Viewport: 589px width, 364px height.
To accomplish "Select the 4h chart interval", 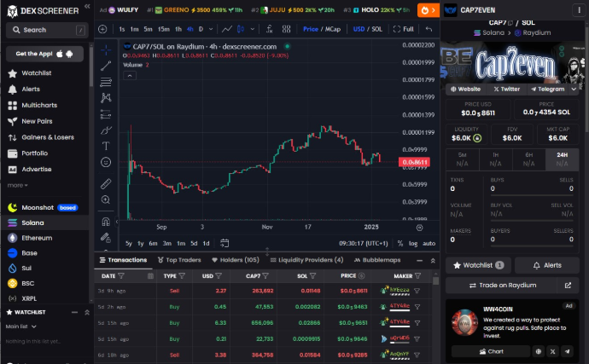I will click(x=190, y=29).
